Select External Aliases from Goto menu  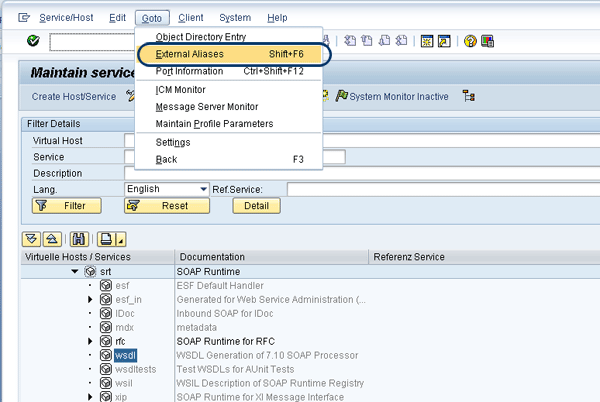[x=190, y=53]
